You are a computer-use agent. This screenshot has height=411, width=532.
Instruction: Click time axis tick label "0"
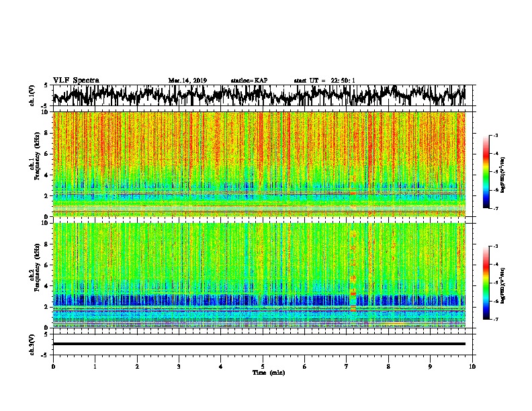(x=53, y=367)
